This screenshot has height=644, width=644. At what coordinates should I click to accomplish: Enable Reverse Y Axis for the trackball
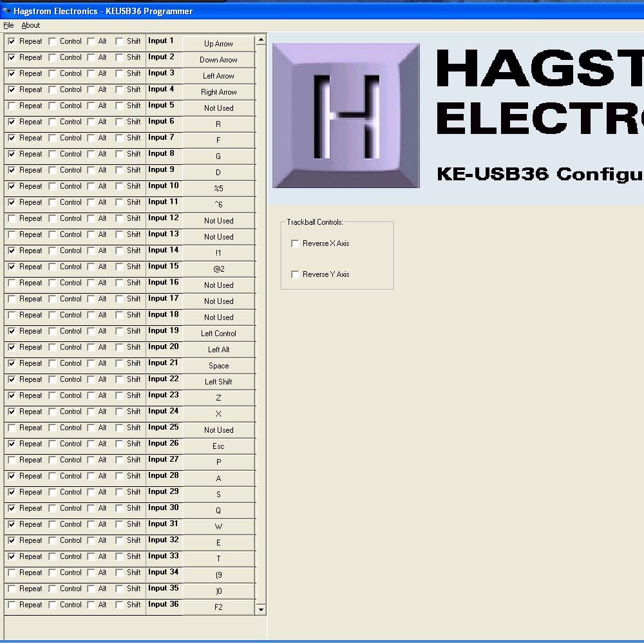(x=295, y=274)
